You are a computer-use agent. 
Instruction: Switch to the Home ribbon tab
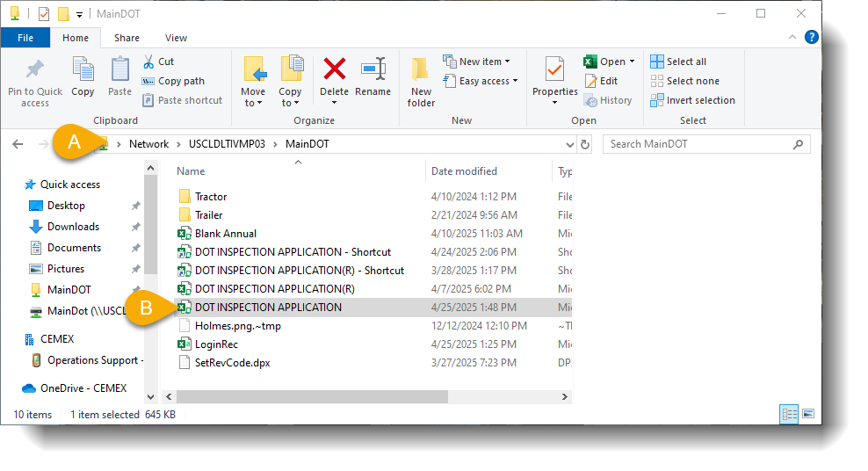click(x=76, y=38)
